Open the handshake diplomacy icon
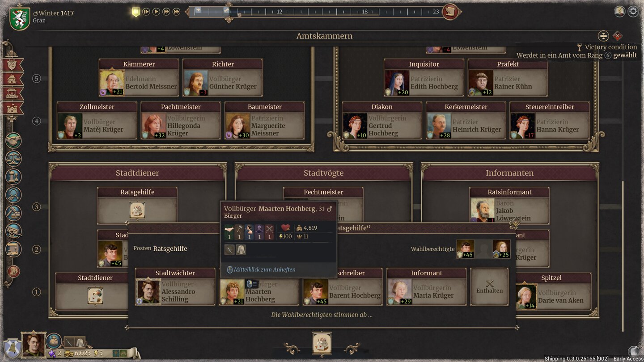 13,140
